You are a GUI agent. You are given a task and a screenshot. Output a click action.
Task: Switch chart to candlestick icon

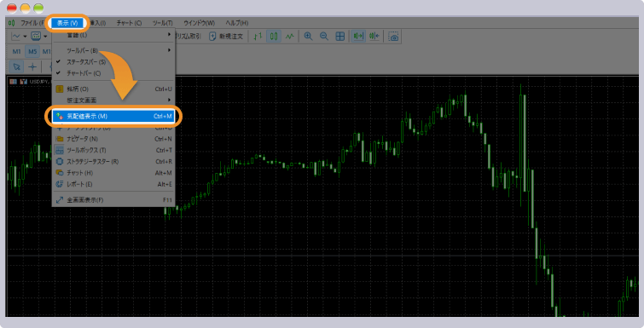click(x=274, y=37)
